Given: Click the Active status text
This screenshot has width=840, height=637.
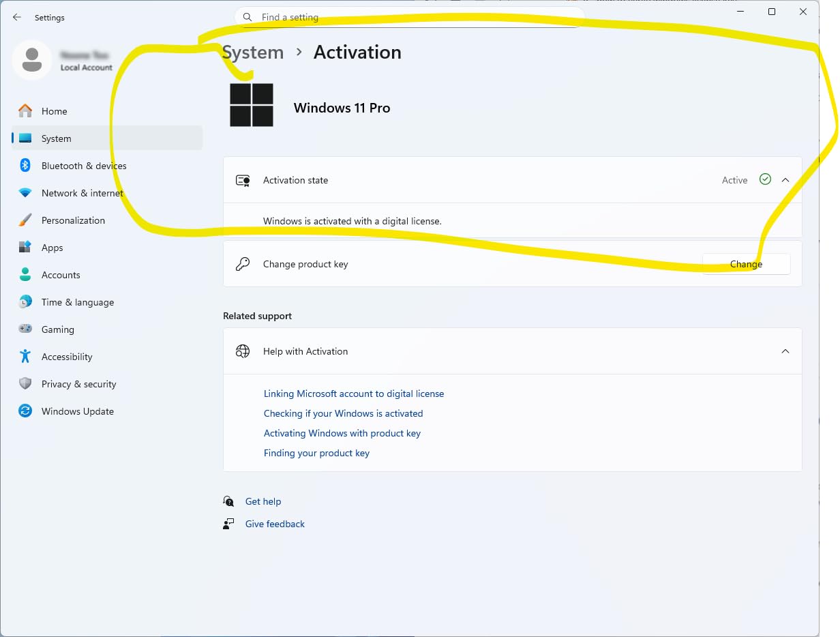Looking at the screenshot, I should point(734,180).
